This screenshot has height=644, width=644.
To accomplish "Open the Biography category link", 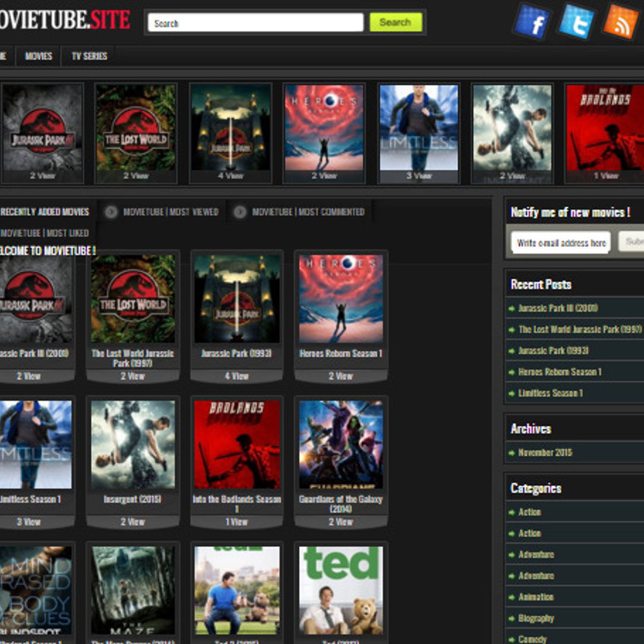I will pyautogui.click(x=536, y=618).
